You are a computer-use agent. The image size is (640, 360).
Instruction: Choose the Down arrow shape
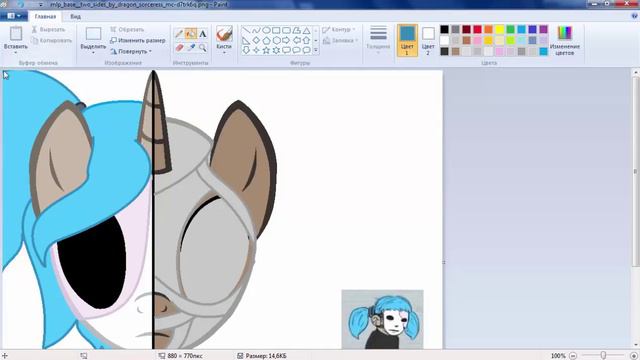pyautogui.click(x=246, y=50)
